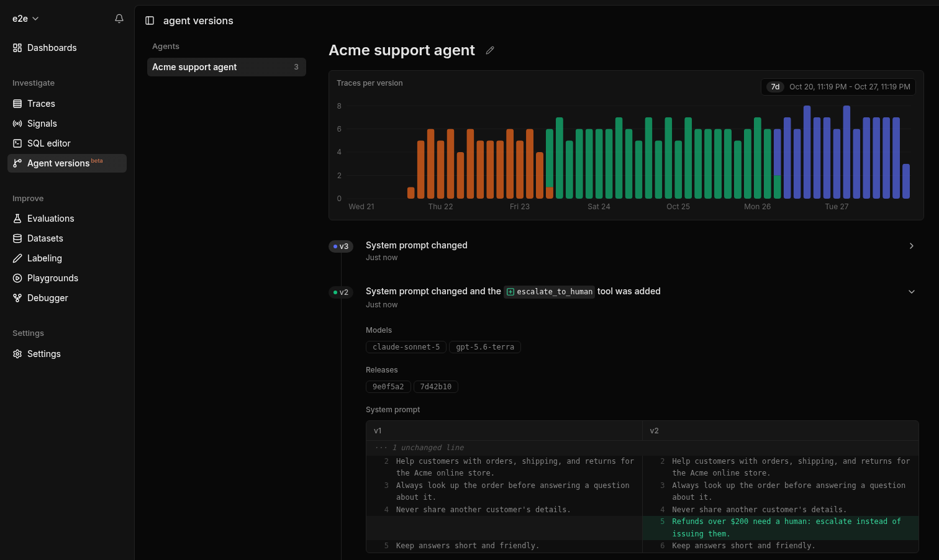Expand the v3 System prompt changed entry
This screenshot has width=939, height=560.
pos(911,246)
